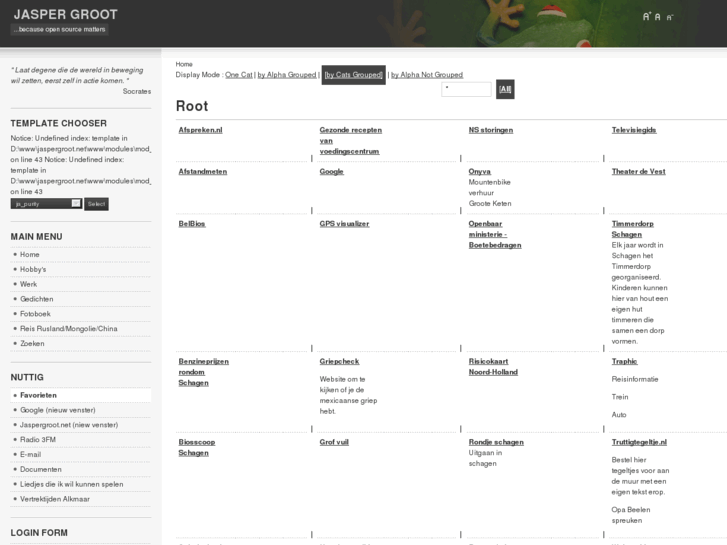Open Openbaar ministerie - Boetebedragen link
Screen dimensions: 727x545
[495, 234]
